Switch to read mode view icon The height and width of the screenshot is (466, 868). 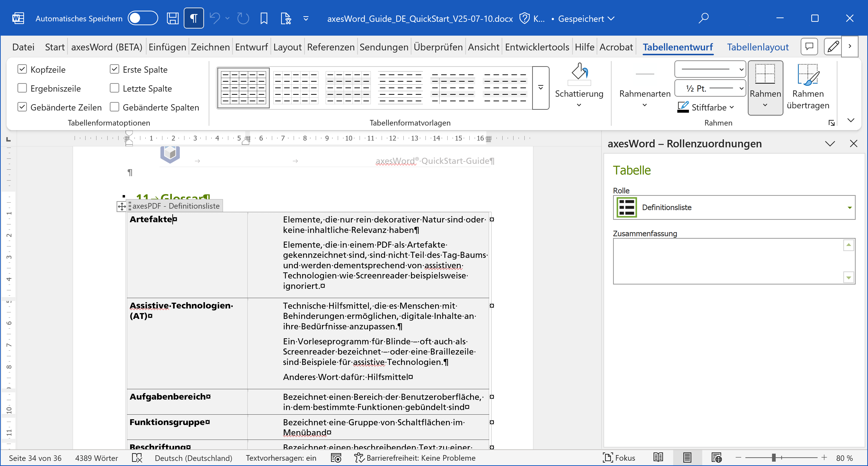click(658, 458)
